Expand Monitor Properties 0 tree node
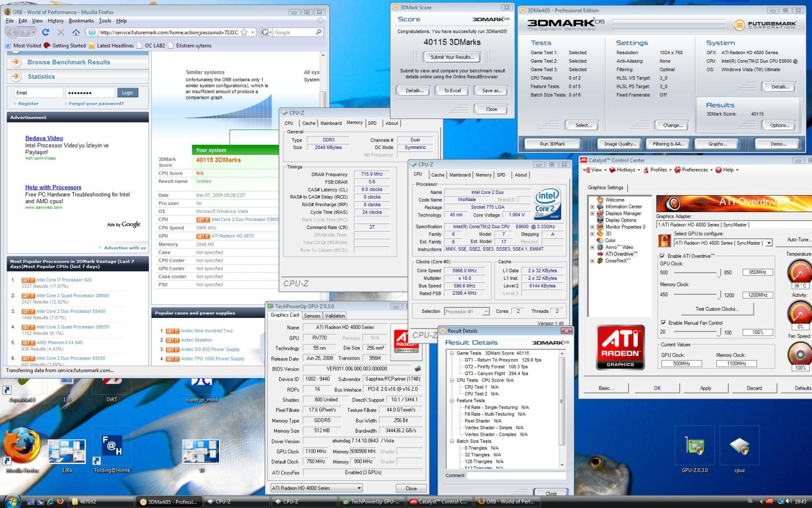Viewport: 812px width, 508px height. coord(592,227)
